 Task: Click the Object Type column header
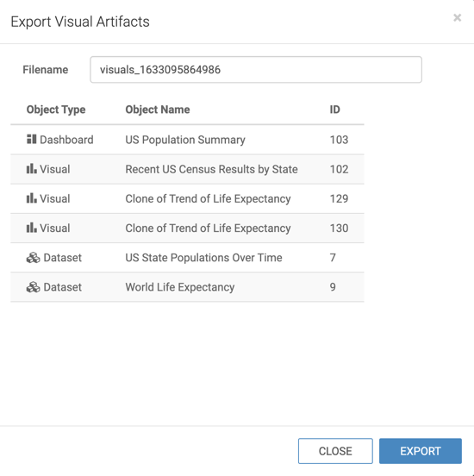point(56,110)
